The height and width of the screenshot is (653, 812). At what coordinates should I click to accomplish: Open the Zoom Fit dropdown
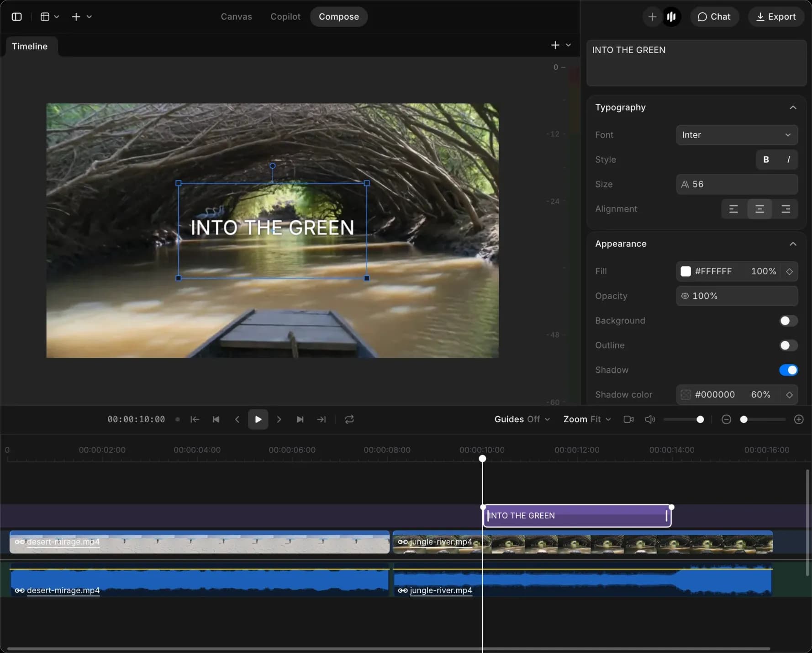tap(587, 419)
